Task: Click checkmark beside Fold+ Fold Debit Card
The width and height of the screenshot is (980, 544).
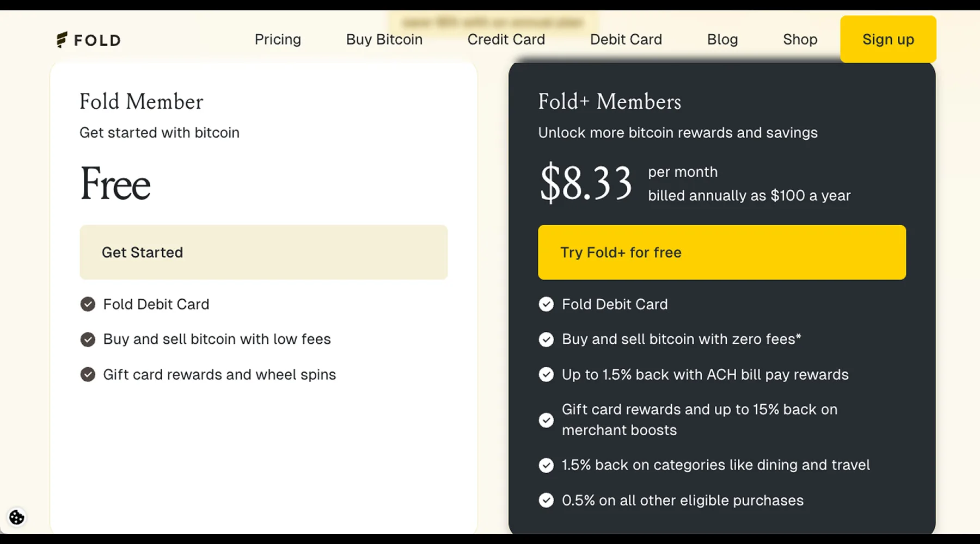Action: click(546, 304)
